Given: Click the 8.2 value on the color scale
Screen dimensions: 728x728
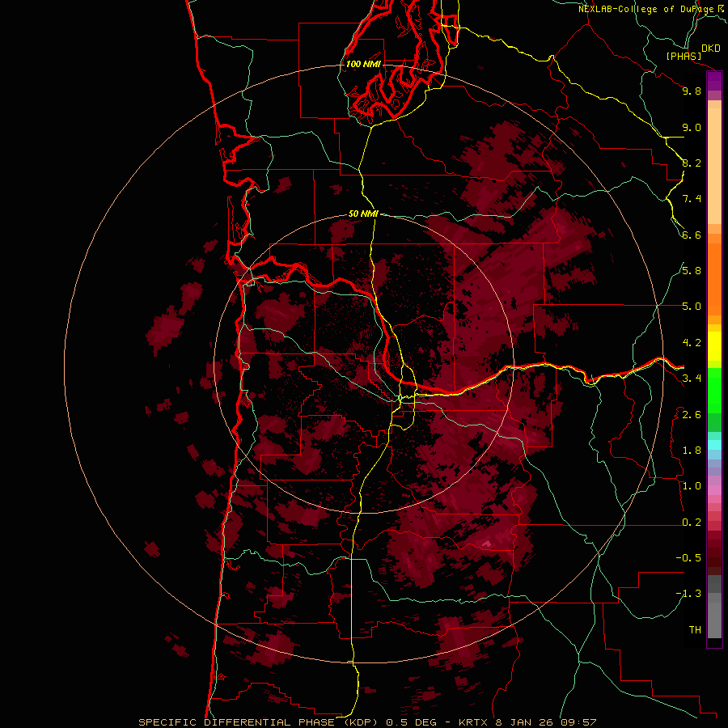Looking at the screenshot, I should click(x=692, y=163).
